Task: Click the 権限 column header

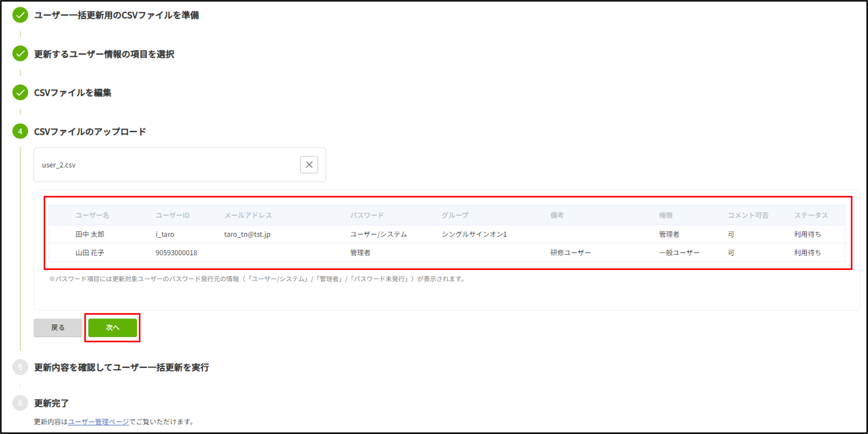Action: (x=665, y=215)
